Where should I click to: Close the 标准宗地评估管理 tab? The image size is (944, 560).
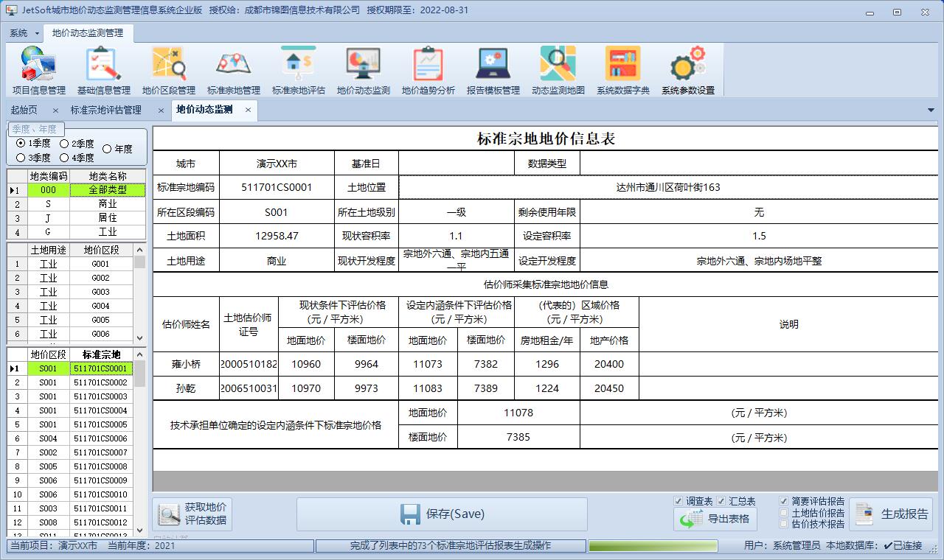(x=161, y=111)
